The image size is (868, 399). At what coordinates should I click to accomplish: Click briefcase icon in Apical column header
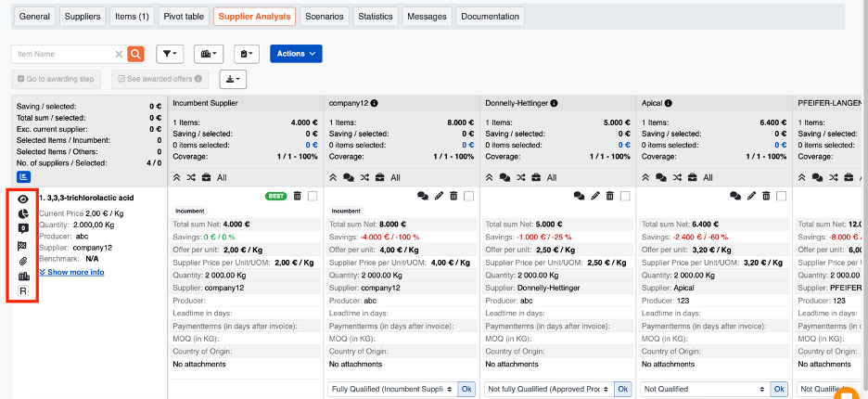(x=693, y=178)
